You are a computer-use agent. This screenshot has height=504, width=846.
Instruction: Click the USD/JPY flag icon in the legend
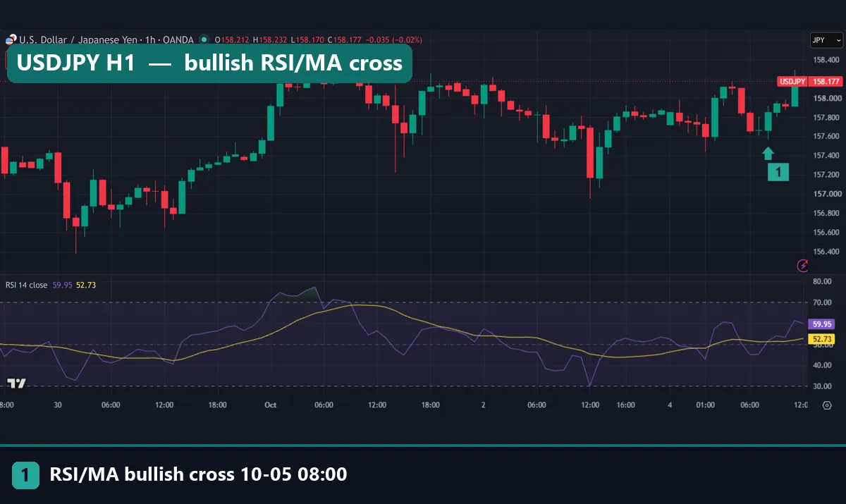10,39
